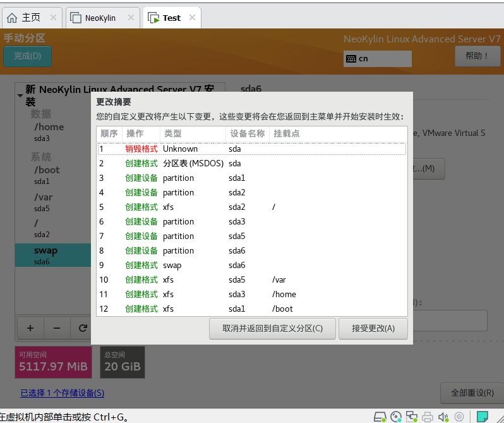Click the 设备名称 column header
Image resolution: width=504 pixels, height=423 pixels.
pyautogui.click(x=248, y=133)
